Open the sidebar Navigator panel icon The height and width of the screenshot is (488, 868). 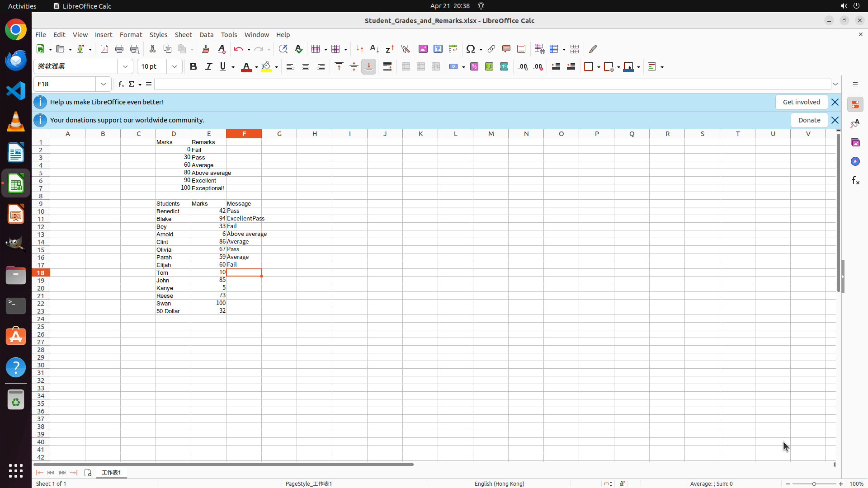click(x=855, y=161)
